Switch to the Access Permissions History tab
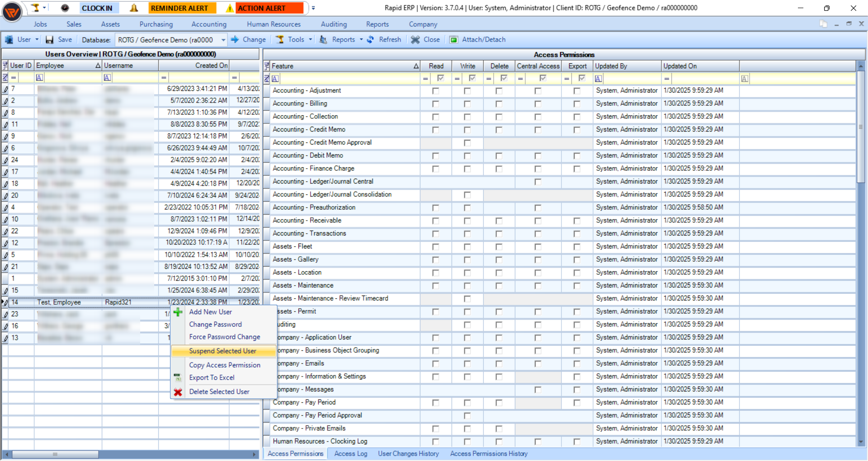The height and width of the screenshot is (461, 868). coord(489,454)
